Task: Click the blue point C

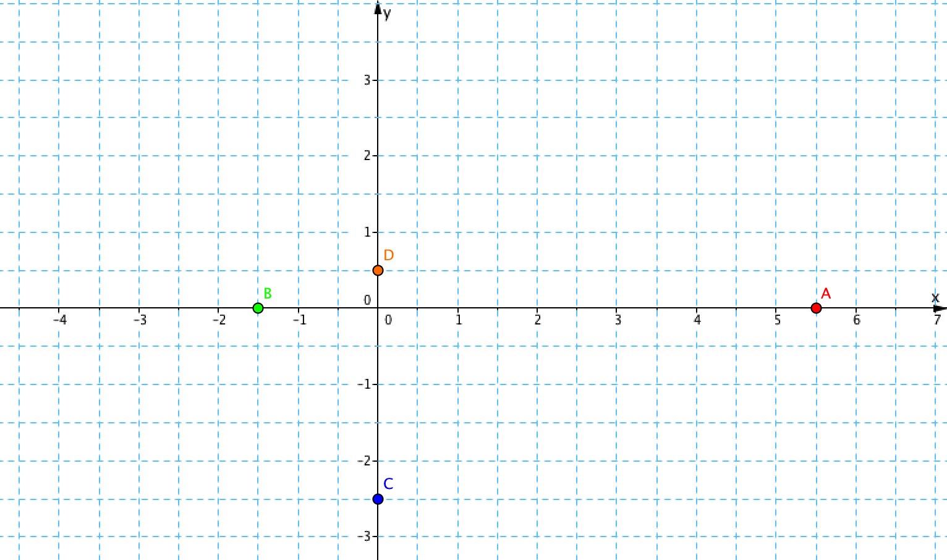Action: [378, 499]
